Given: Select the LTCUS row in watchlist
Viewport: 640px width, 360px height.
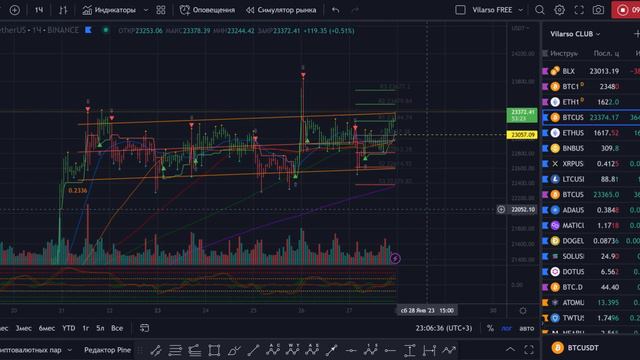Looking at the screenshot, I should (591, 179).
